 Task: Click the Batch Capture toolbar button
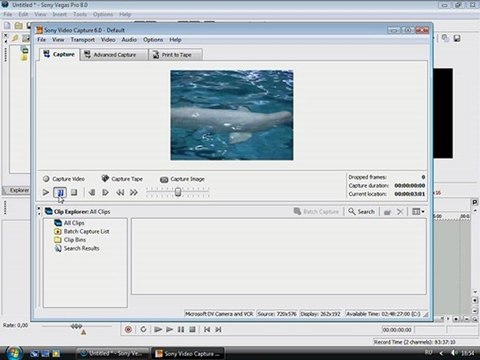tap(316, 212)
